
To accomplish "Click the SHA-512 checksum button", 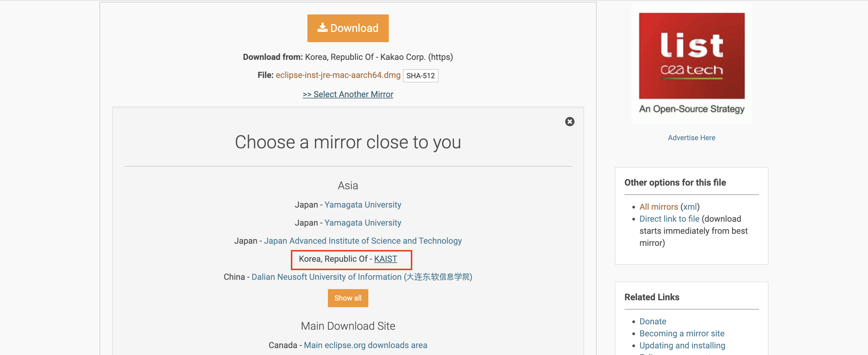I will [x=420, y=76].
